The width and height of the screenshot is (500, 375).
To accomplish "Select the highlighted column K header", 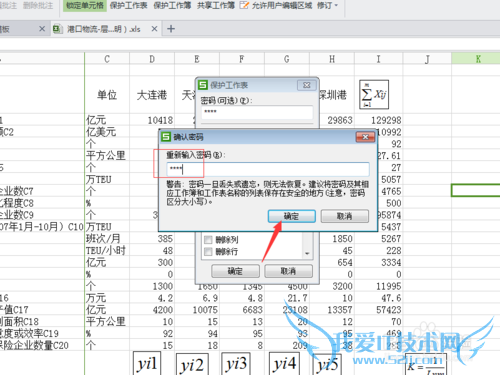I will (477, 59).
